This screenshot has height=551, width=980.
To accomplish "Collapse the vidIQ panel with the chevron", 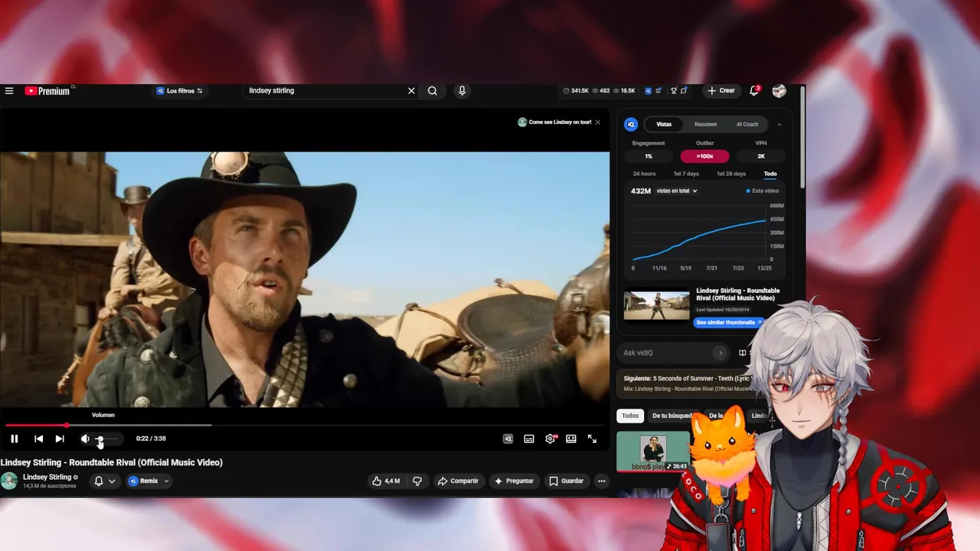I will click(x=779, y=124).
